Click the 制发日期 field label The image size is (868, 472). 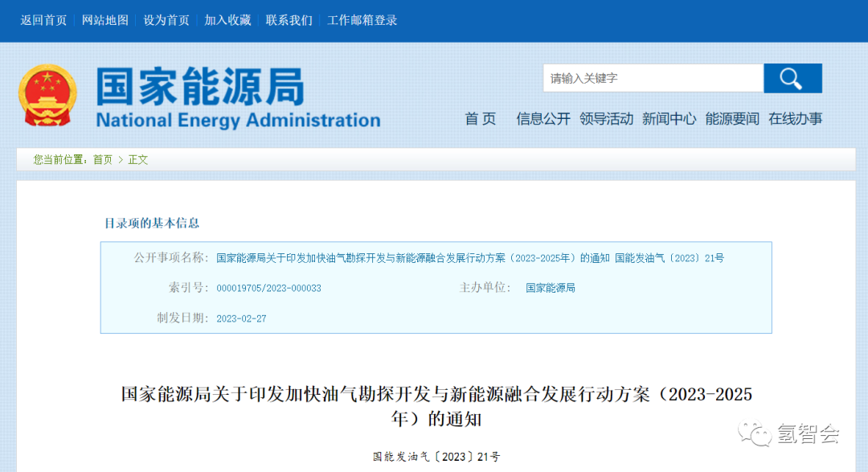[x=183, y=318]
